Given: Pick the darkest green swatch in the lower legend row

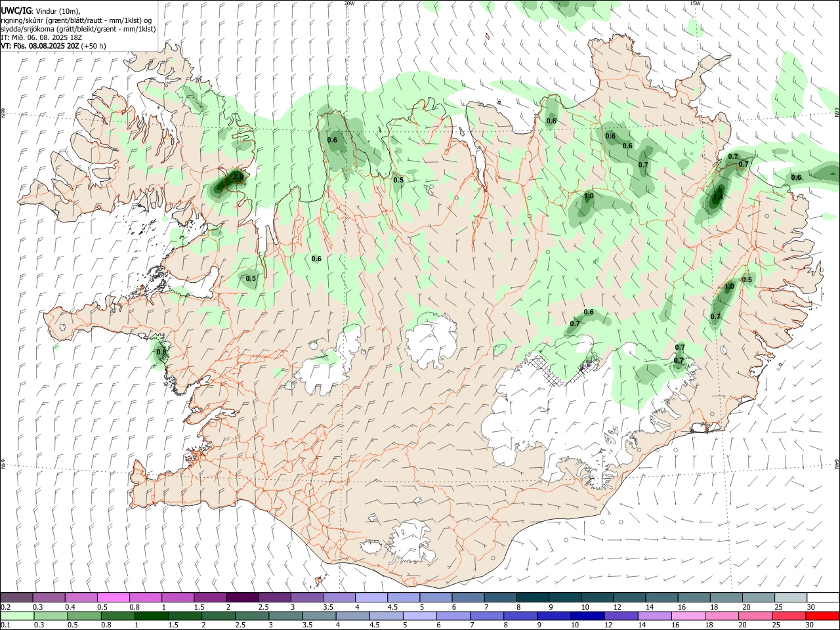Looking at the screenshot, I should 151,616.
